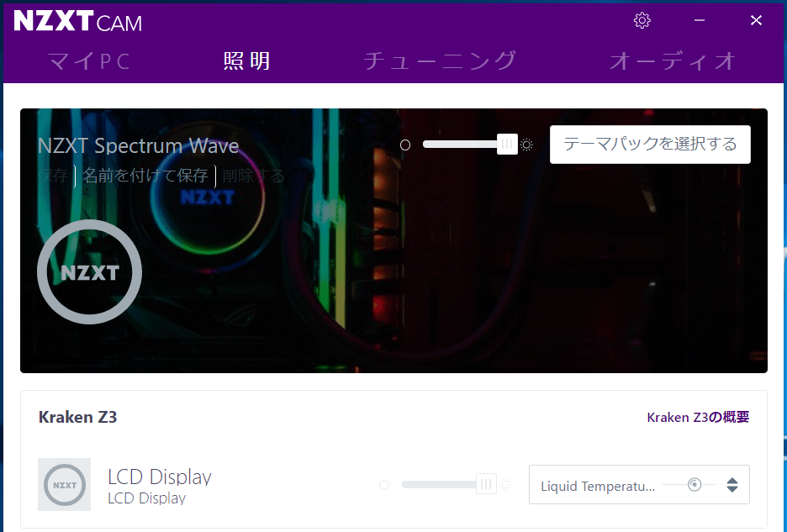The height and width of the screenshot is (532, 787).
Task: Click 保存 to save the profile
Action: (53, 176)
